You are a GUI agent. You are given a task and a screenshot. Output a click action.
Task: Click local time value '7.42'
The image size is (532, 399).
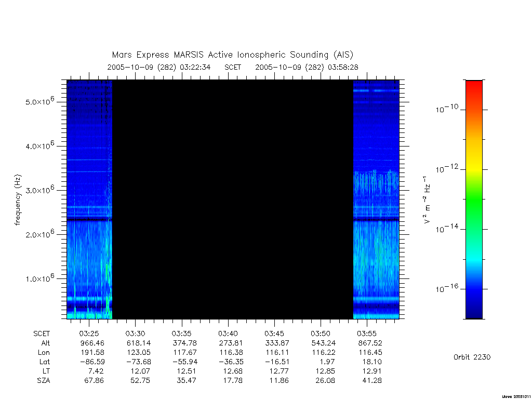[96, 371]
